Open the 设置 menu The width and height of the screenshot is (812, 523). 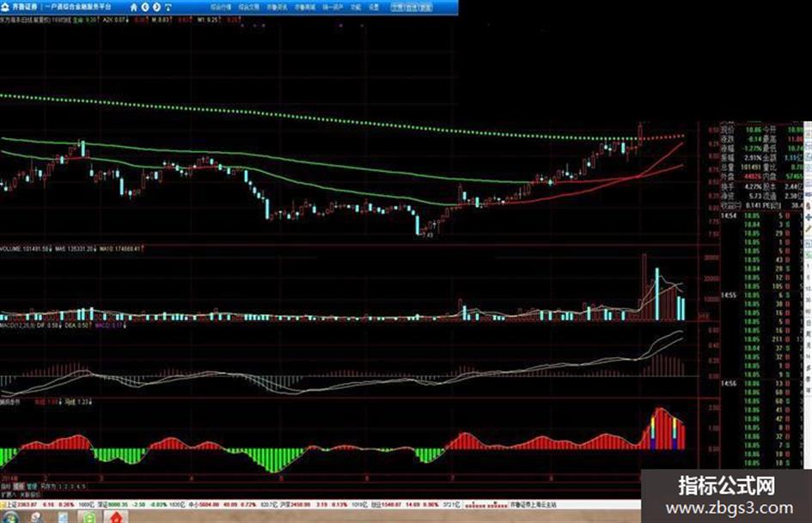click(x=374, y=7)
